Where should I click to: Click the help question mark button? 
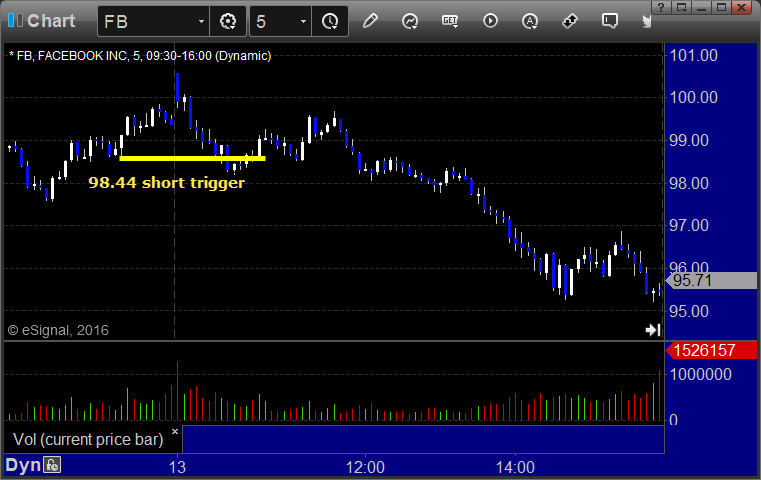661,7
